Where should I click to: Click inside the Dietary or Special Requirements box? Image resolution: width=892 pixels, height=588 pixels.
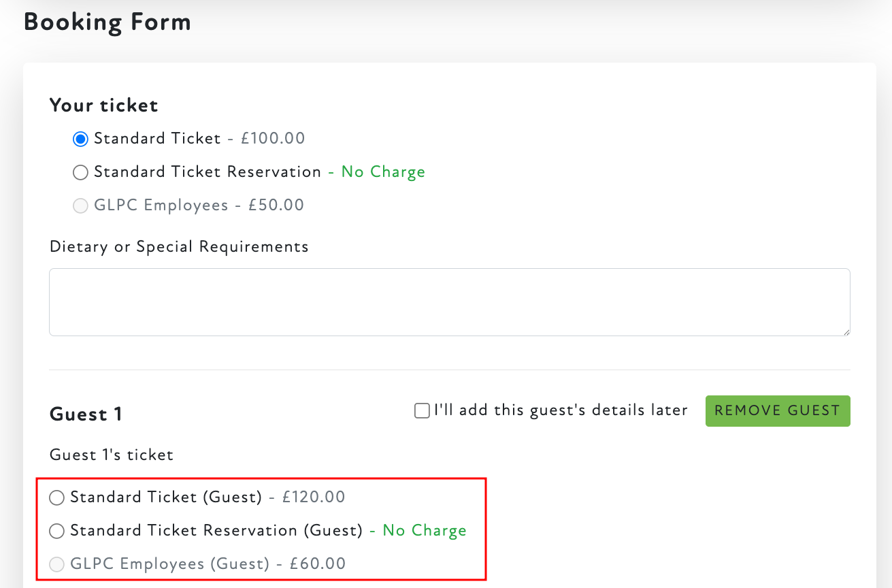click(x=449, y=301)
